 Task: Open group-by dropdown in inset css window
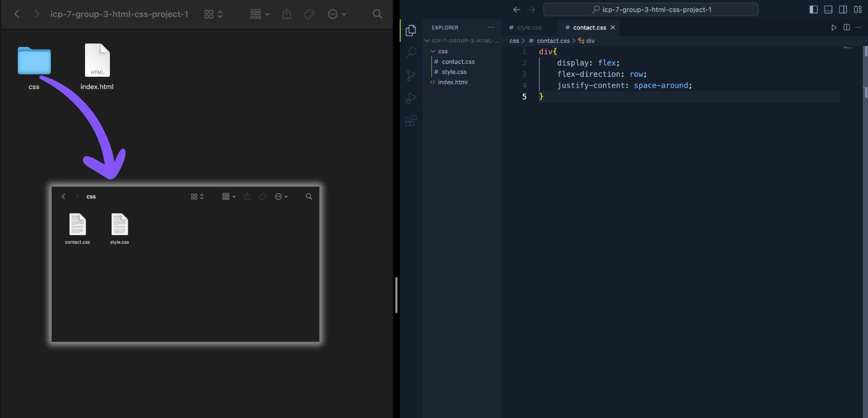click(229, 197)
